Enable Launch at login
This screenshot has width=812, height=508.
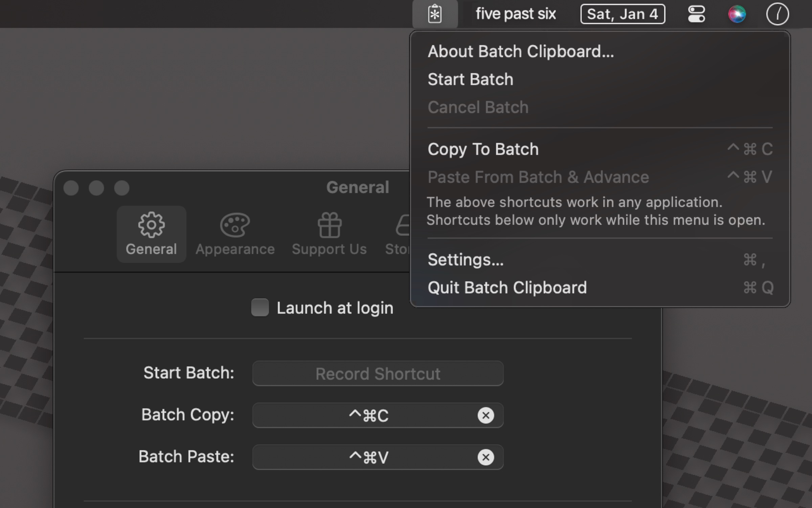(260, 308)
